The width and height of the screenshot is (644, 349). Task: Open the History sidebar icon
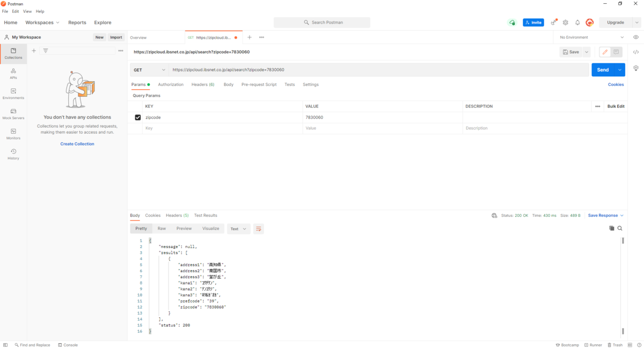(x=13, y=154)
